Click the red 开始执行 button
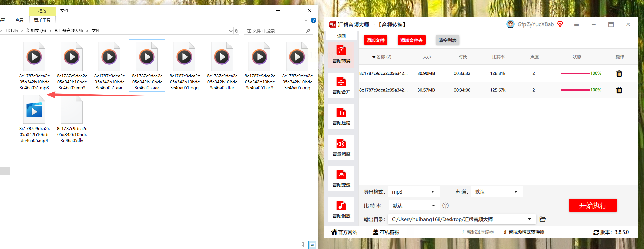Image resolution: width=644 pixels, height=249 pixels. tap(593, 206)
